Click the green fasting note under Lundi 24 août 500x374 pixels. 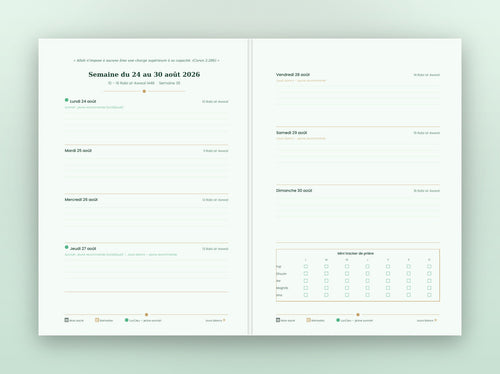tap(94, 107)
